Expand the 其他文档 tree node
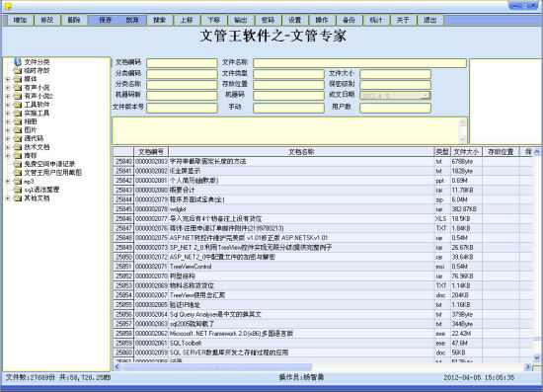 tap(8, 198)
